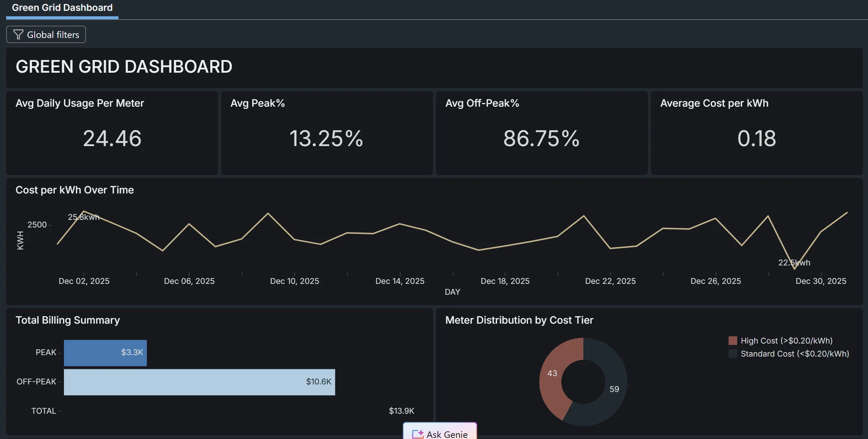Click the Dec 30, 2025 axis label
This screenshot has height=439, width=868.
pyautogui.click(x=821, y=281)
